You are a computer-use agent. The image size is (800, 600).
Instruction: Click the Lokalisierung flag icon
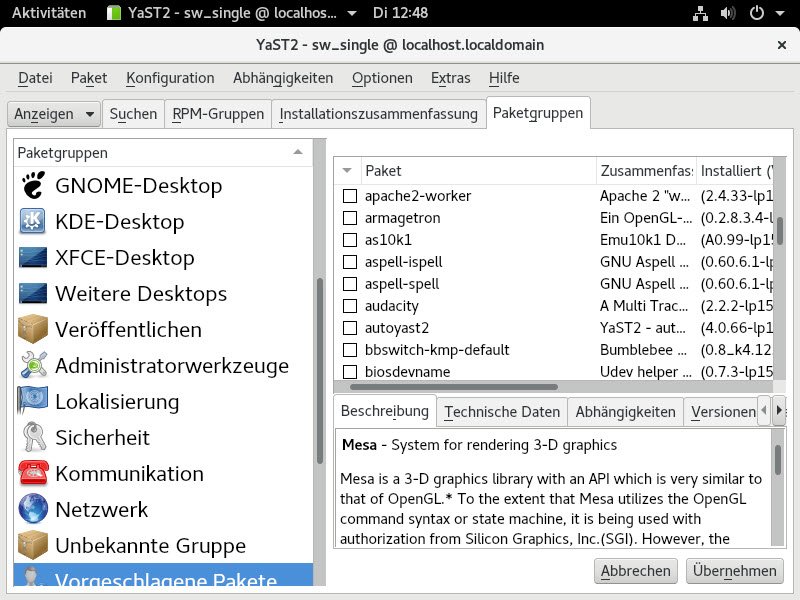point(33,401)
